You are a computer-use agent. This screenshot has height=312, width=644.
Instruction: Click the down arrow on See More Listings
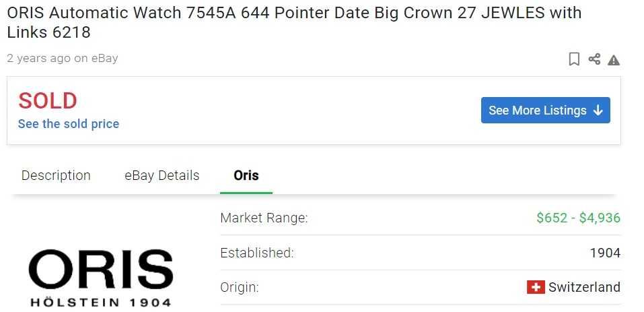[x=598, y=111]
